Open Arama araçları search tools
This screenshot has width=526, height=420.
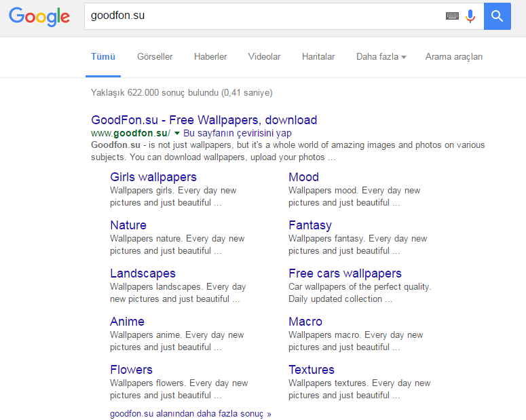coord(454,57)
